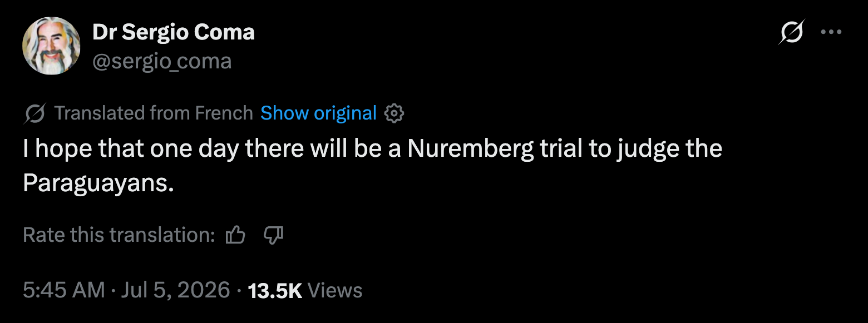Click the 'Translated from French' label
868x323 pixels.
(154, 113)
